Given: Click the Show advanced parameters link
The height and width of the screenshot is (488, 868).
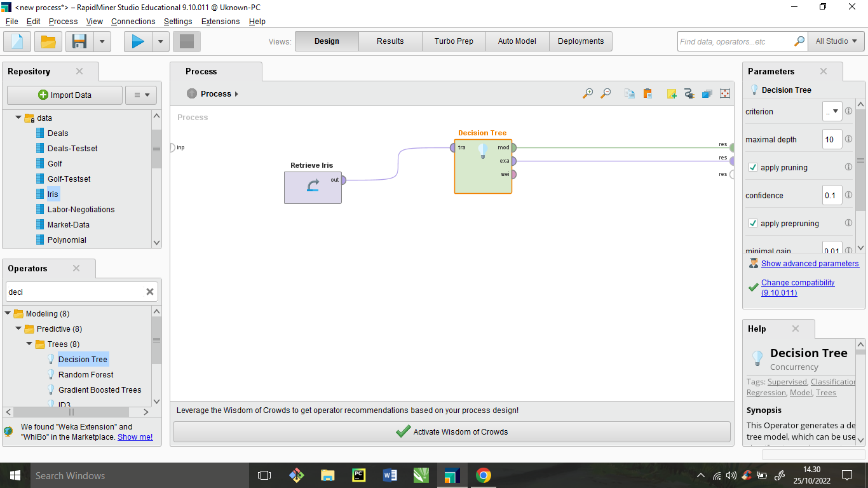Looking at the screenshot, I should [x=810, y=263].
